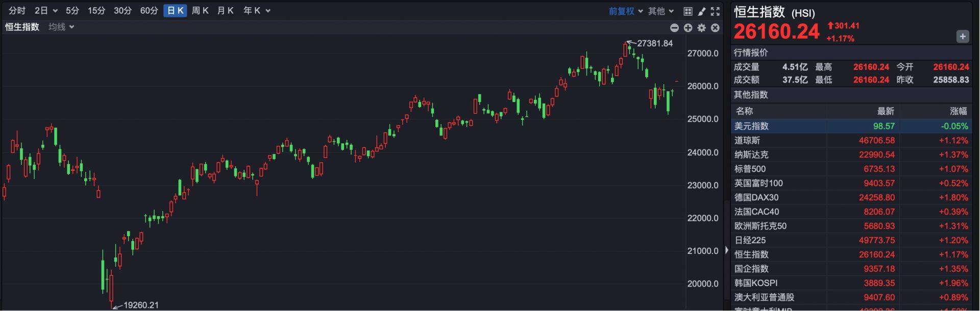Select the 15分 timeframe
The height and width of the screenshot is (311, 980).
click(x=96, y=11)
